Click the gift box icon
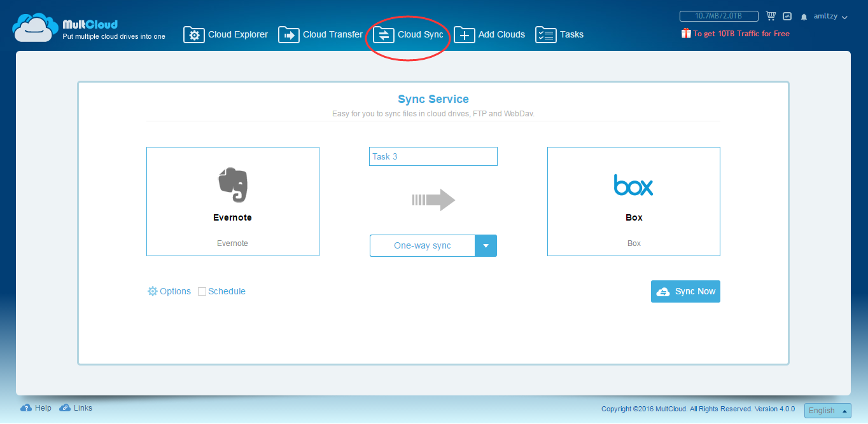The height and width of the screenshot is (424, 868). point(686,33)
